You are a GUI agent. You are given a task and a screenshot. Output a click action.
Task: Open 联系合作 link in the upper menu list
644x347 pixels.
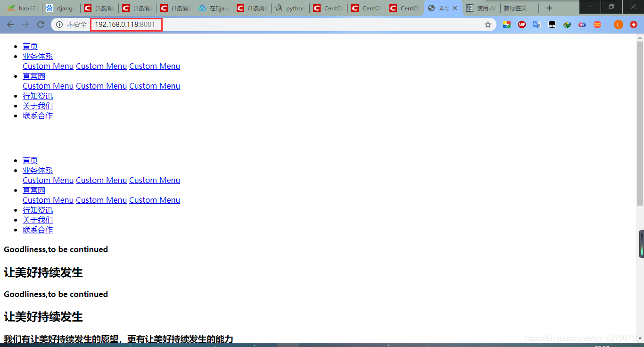(x=38, y=116)
